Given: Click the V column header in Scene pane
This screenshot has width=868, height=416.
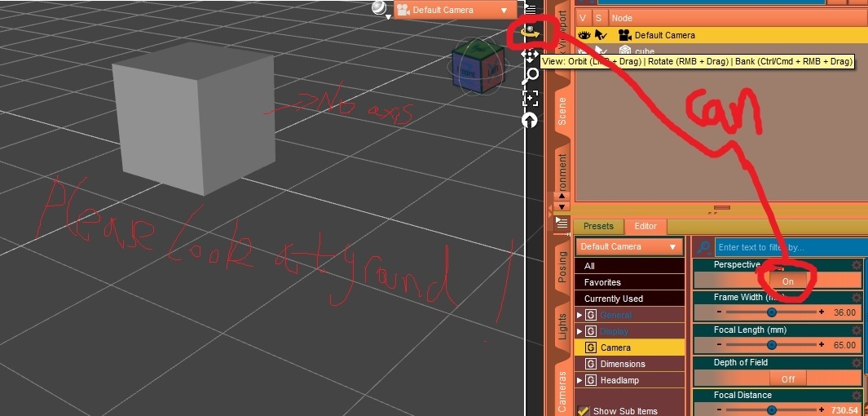Looking at the screenshot, I should pyautogui.click(x=583, y=18).
